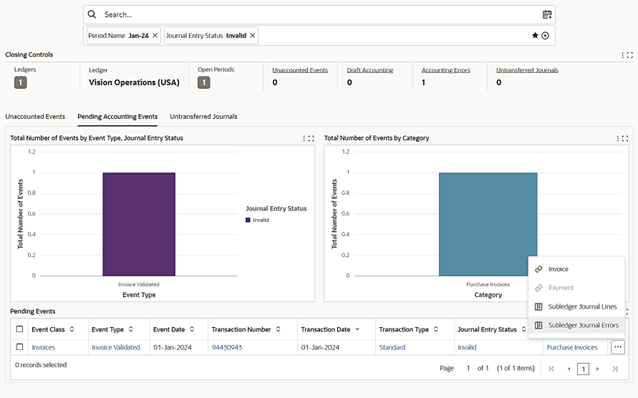Sort by Event Type column
Viewport: 638px width, 398px height.
pos(131,329)
